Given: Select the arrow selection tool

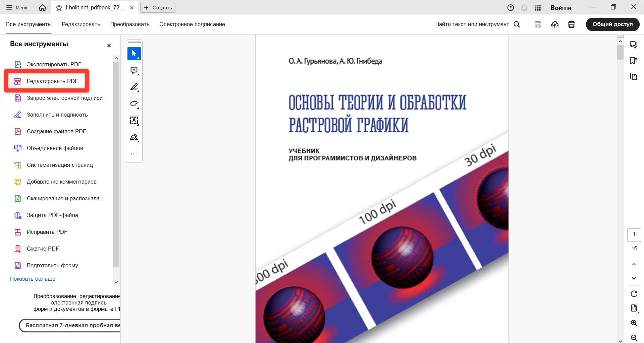Looking at the screenshot, I should (x=134, y=54).
